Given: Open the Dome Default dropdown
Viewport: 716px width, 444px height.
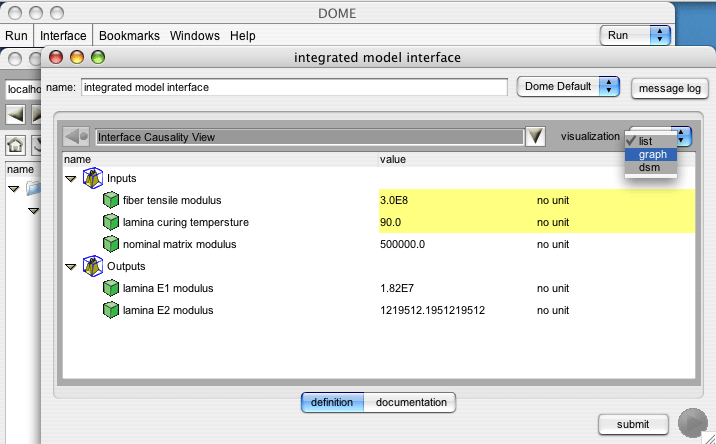Looking at the screenshot, I should [x=568, y=86].
